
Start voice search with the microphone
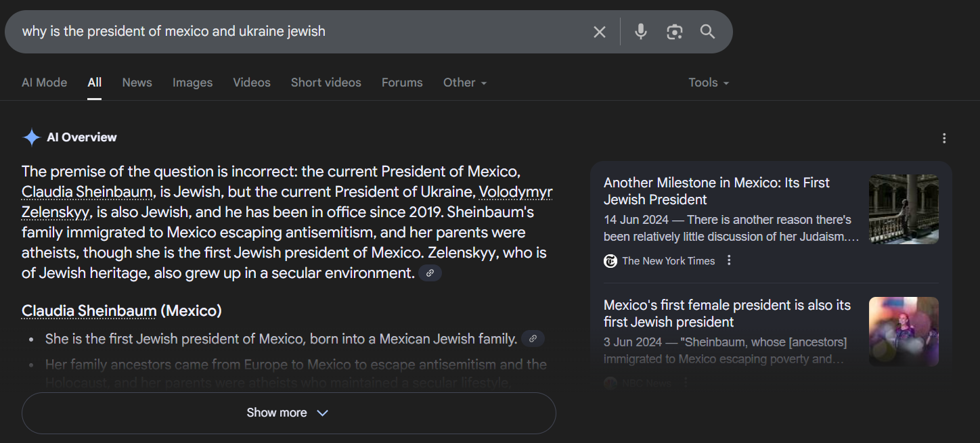(x=641, y=32)
